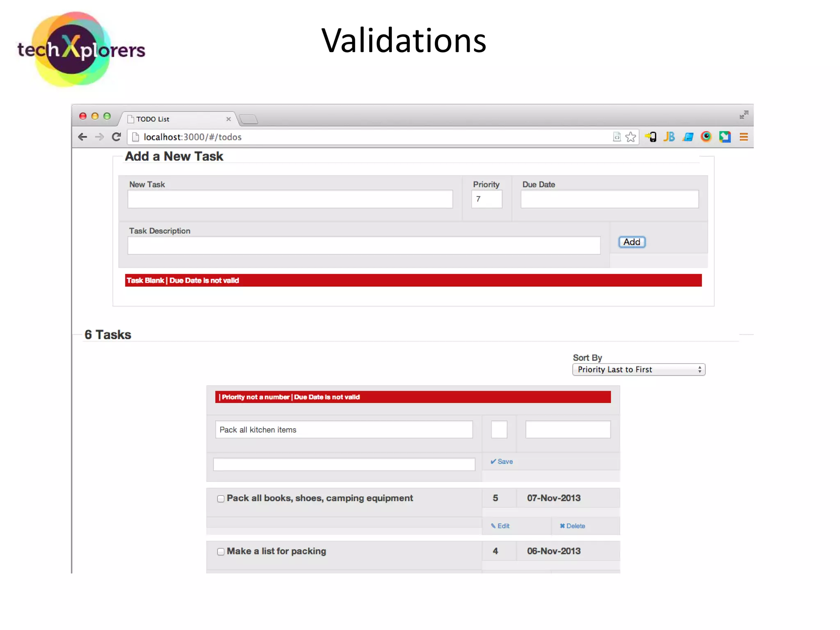Open the JB browser extension
Image resolution: width=840 pixels, height=630 pixels.
669,137
